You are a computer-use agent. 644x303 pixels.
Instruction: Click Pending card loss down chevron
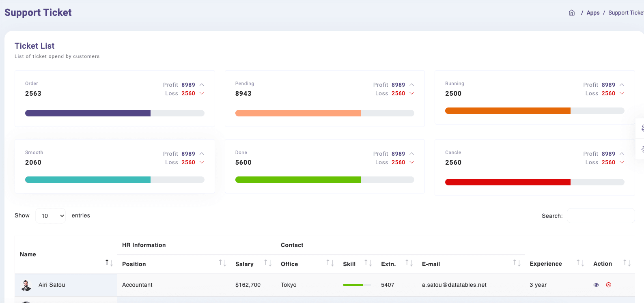(x=412, y=93)
